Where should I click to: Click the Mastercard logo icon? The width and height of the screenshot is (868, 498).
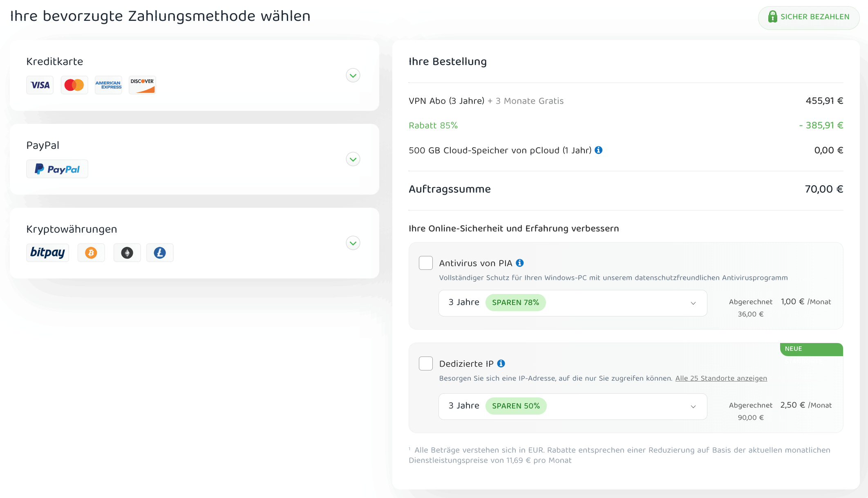(x=74, y=85)
